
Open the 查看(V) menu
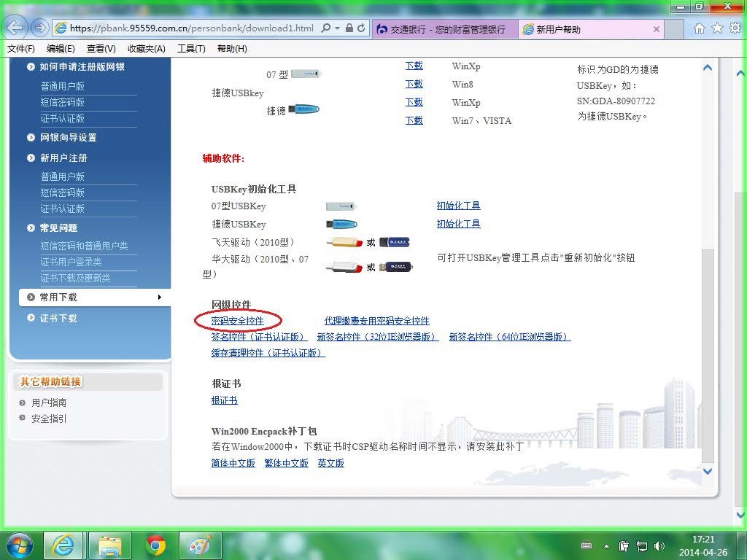pyautogui.click(x=101, y=49)
